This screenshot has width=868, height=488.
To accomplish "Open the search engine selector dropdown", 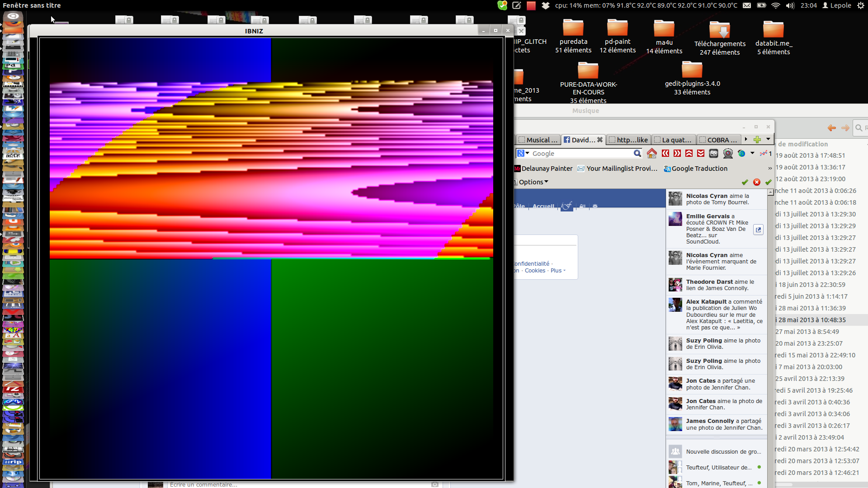I will (x=523, y=154).
